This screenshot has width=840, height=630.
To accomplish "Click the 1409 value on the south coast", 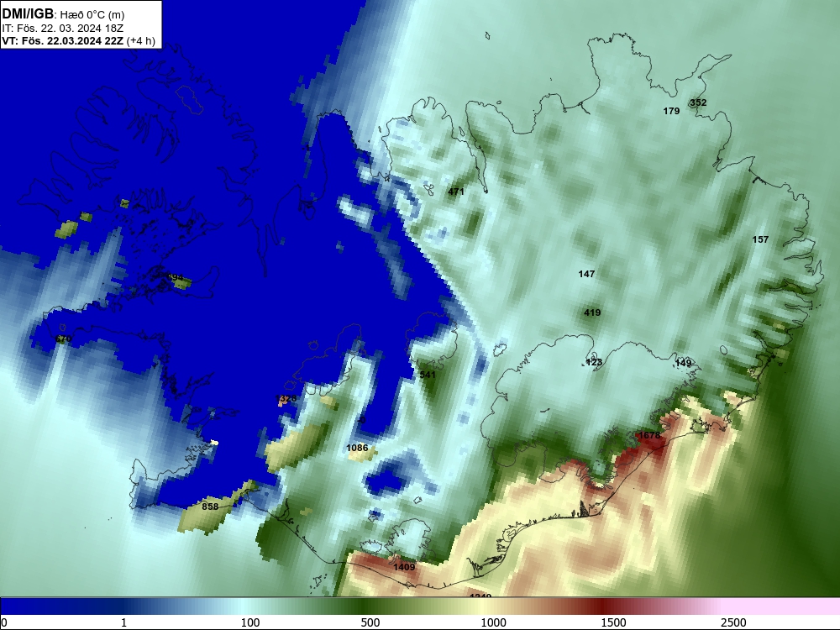I will [x=405, y=567].
